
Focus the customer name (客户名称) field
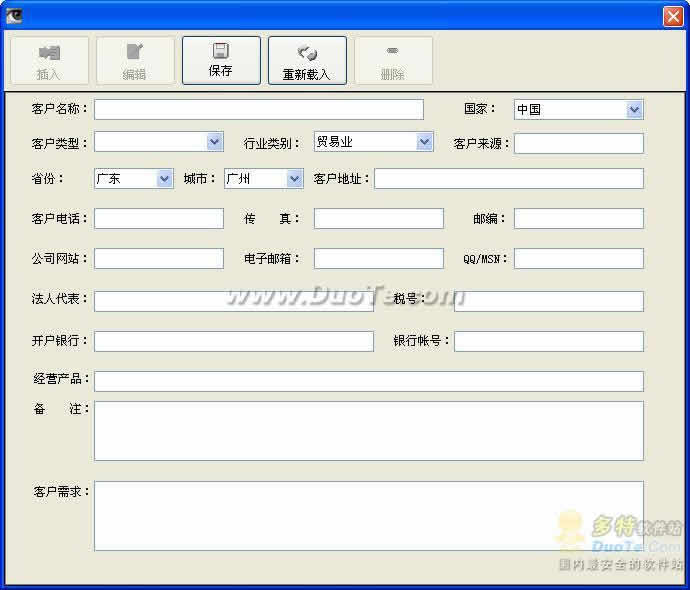click(x=259, y=110)
